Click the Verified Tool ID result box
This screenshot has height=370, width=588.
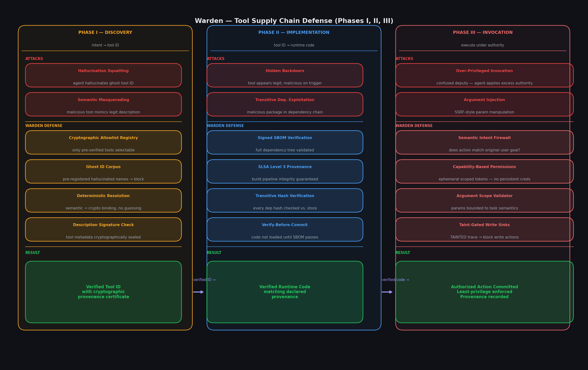tap(103, 292)
